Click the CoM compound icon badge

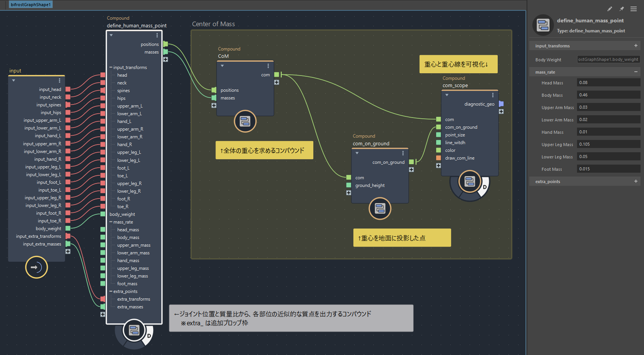coord(245,121)
